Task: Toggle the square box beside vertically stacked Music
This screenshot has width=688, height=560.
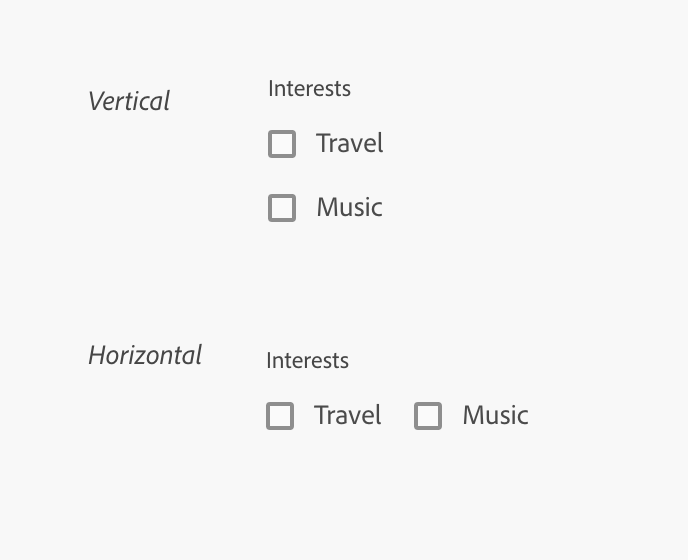Action: click(x=282, y=208)
